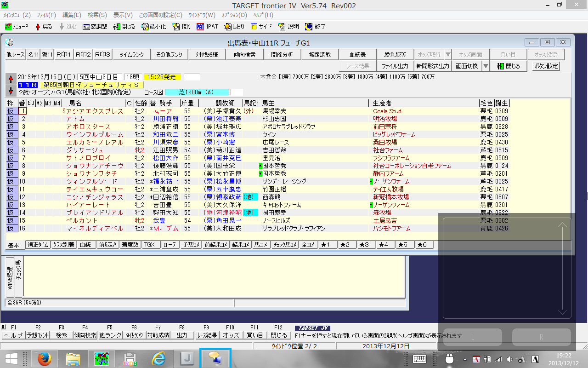The height and width of the screenshot is (368, 588).
Task: Select the R印2 mark toggle
Action: (83, 54)
